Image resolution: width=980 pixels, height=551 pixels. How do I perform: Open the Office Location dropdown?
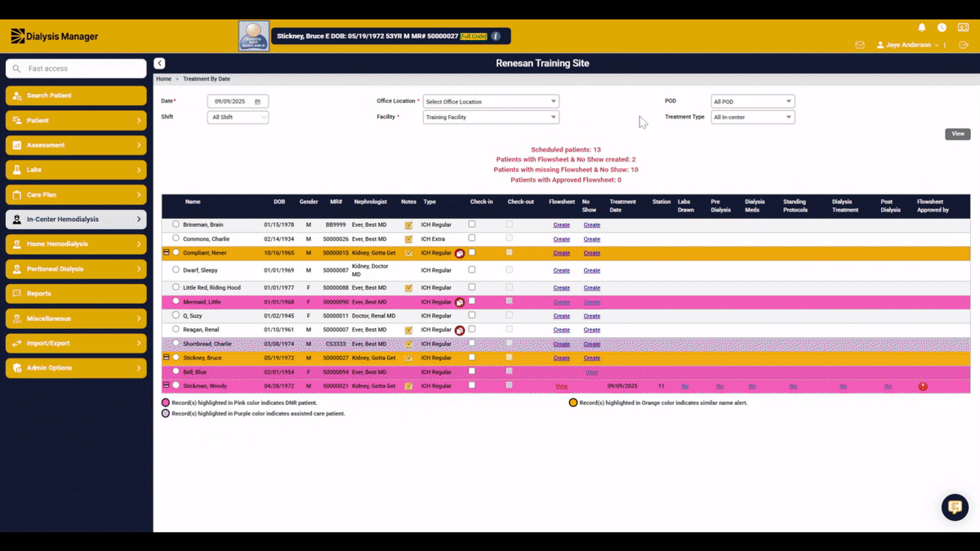[x=491, y=102]
